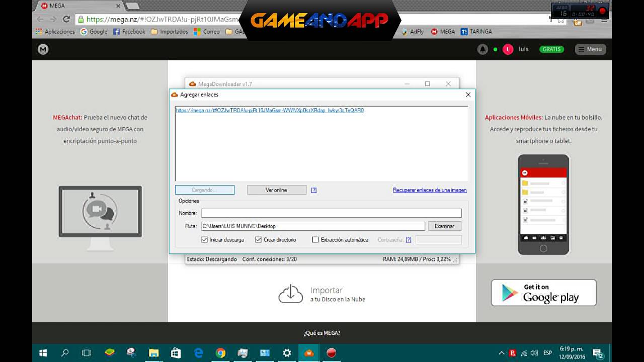Toggle the Iniciar descarga checkbox
This screenshot has width=644, height=362.
(204, 240)
